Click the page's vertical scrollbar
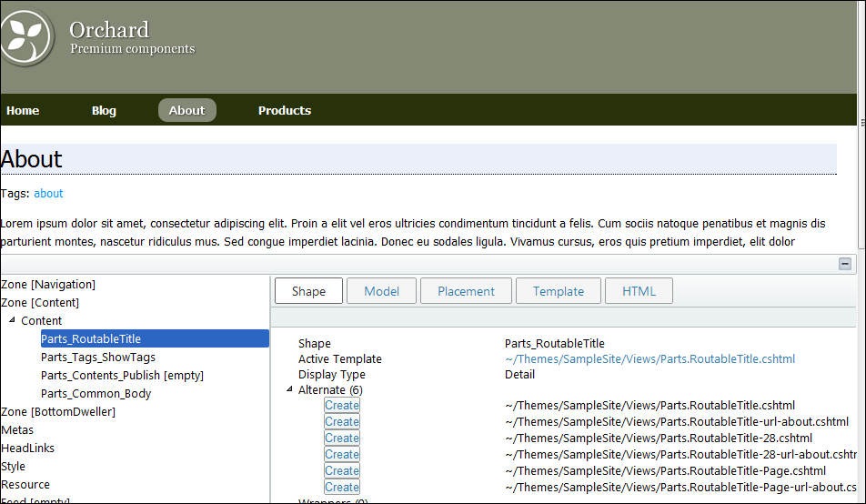The height and width of the screenshot is (504, 866). (861, 125)
